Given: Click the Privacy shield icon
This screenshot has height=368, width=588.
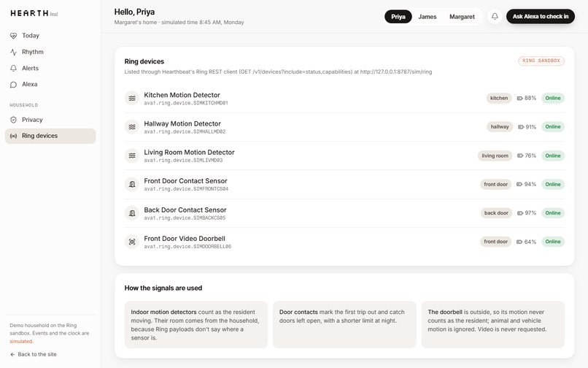Looking at the screenshot, I should (14, 120).
